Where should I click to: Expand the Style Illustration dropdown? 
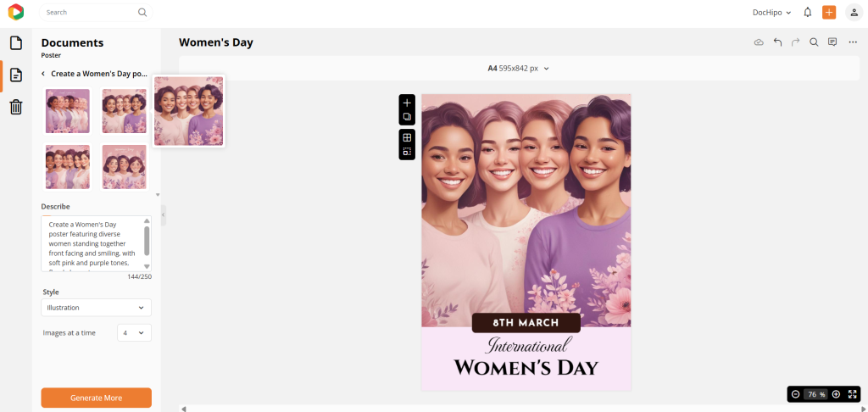tap(97, 308)
